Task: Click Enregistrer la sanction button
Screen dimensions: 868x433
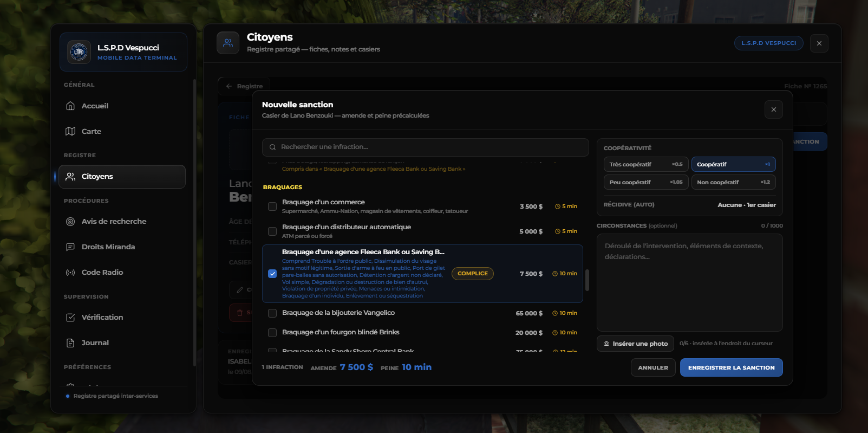Action: click(732, 367)
